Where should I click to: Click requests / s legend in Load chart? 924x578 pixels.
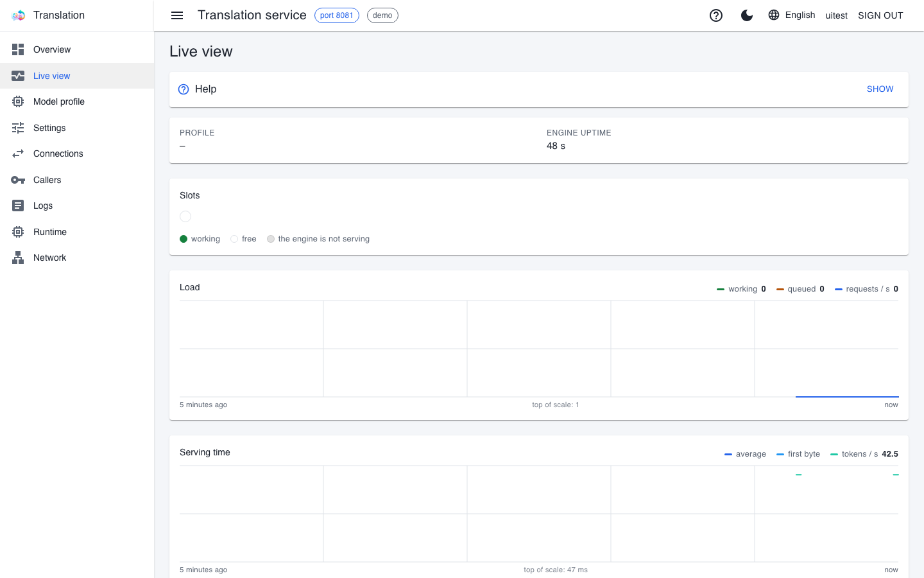point(866,289)
